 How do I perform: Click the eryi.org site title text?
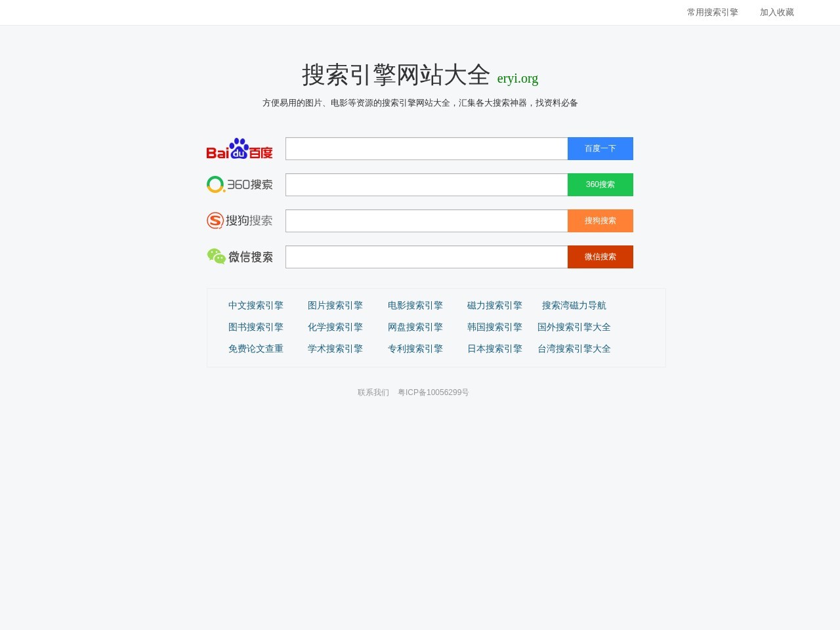(517, 78)
